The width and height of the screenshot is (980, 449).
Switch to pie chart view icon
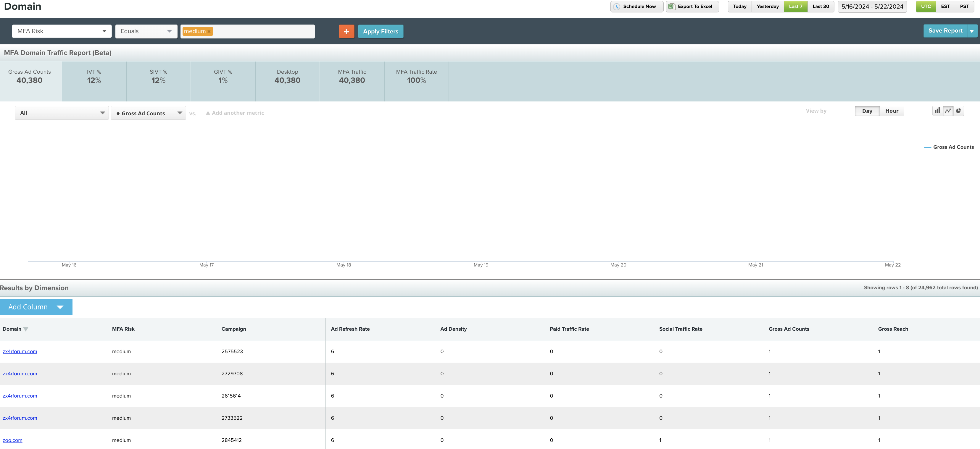[958, 111]
